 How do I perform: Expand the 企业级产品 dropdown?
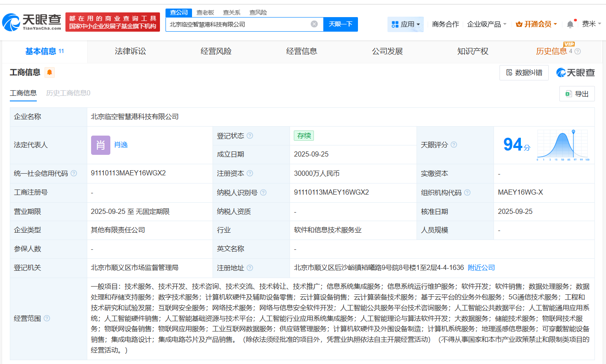pyautogui.click(x=483, y=24)
